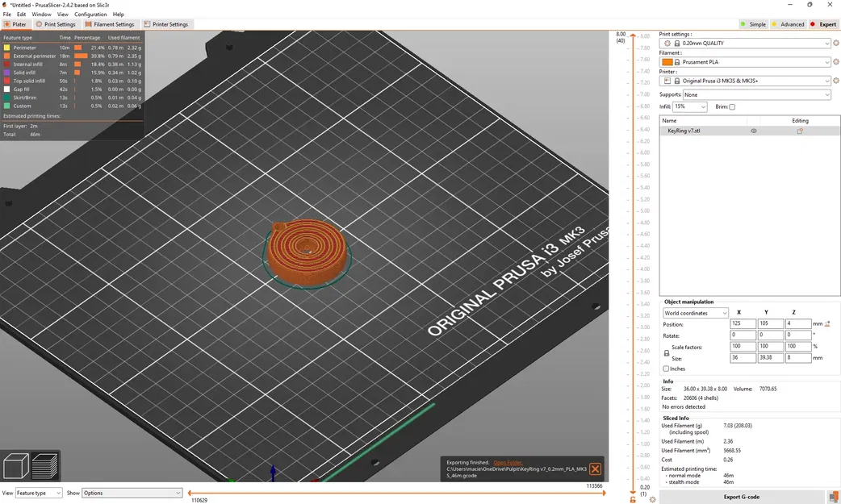This screenshot has width=841, height=504.
Task: Switch to Print Settings tab
Action: 55,24
